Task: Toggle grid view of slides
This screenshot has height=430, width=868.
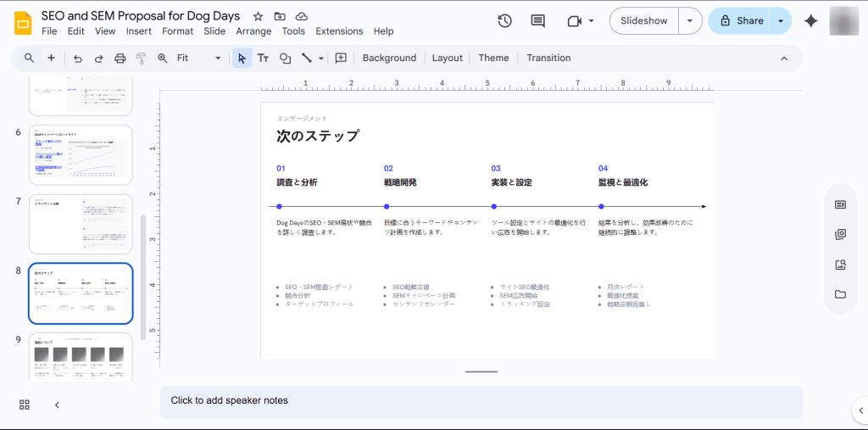Action: point(25,405)
